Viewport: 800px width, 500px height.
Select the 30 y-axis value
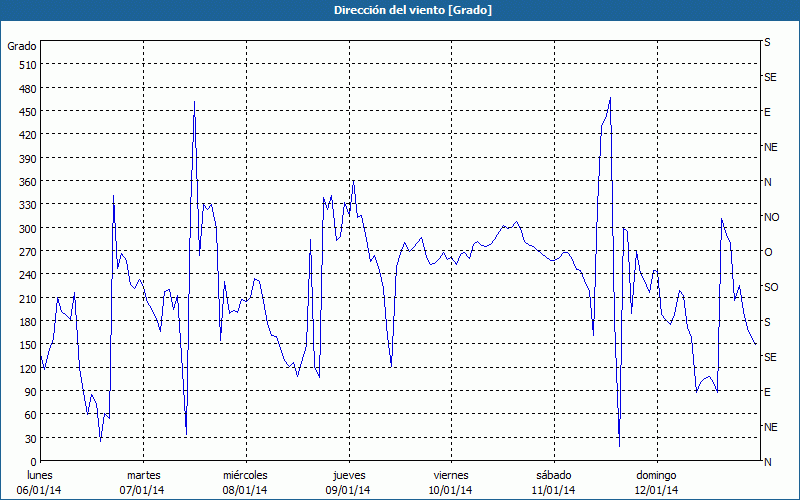coord(31,439)
